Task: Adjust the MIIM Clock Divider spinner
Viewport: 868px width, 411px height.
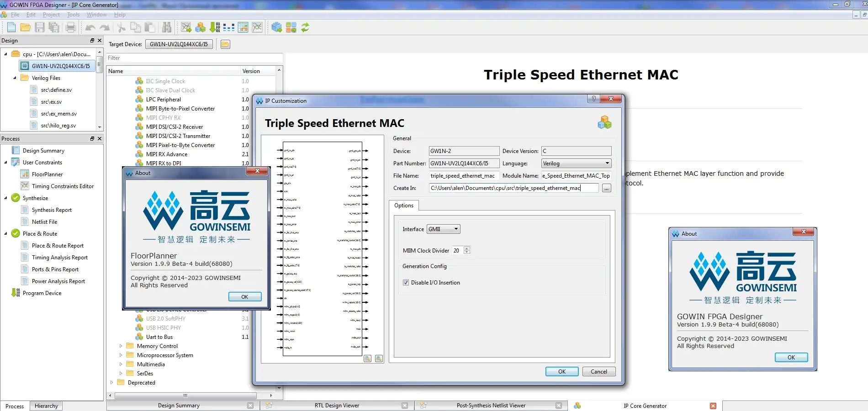Action: click(x=466, y=250)
